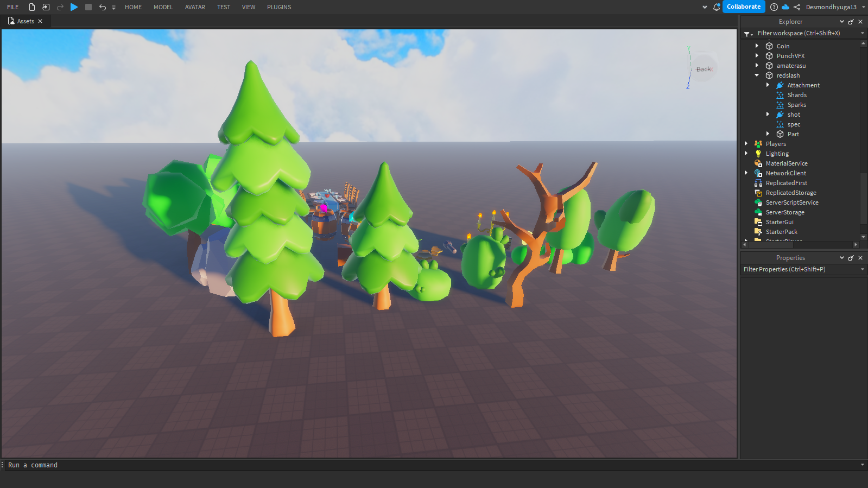Expand the Lighting service
Viewport: 868px width, 488px height.
click(x=746, y=154)
